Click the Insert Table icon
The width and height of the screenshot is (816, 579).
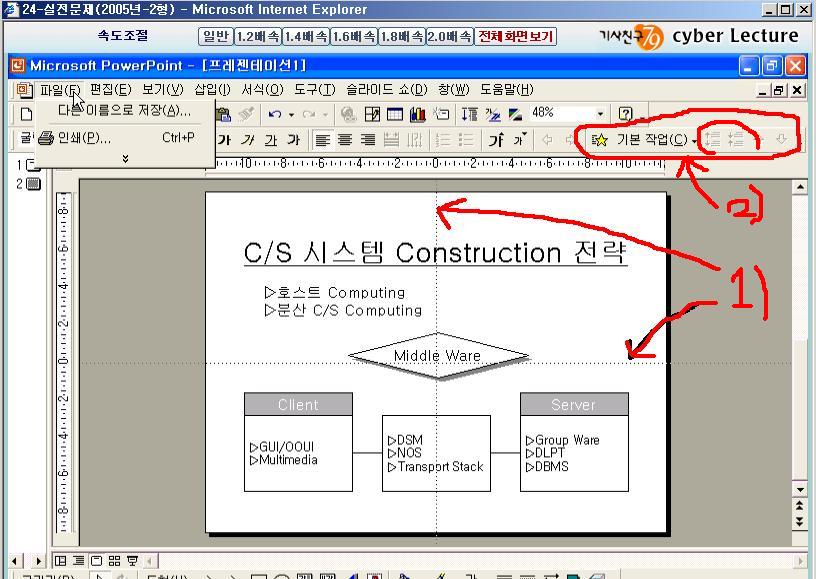point(395,114)
